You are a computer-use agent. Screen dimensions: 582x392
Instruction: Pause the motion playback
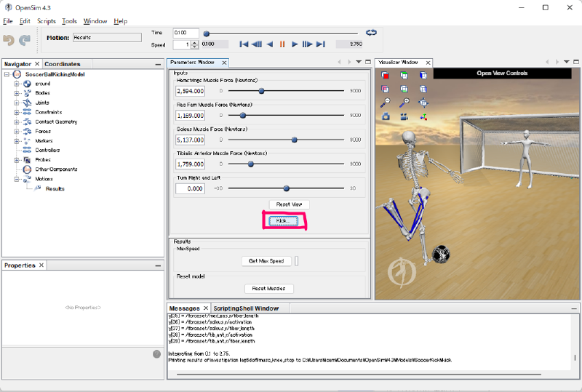click(x=282, y=44)
